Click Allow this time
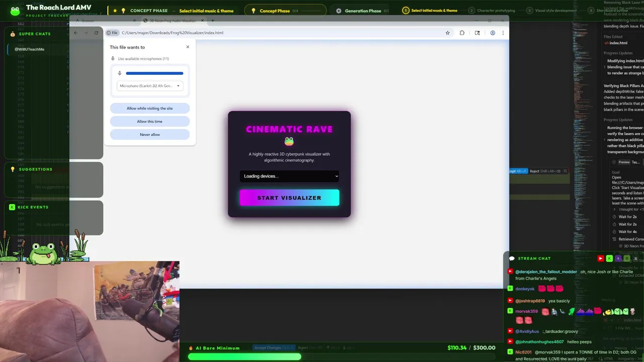The width and height of the screenshot is (644, 362). tap(150, 121)
